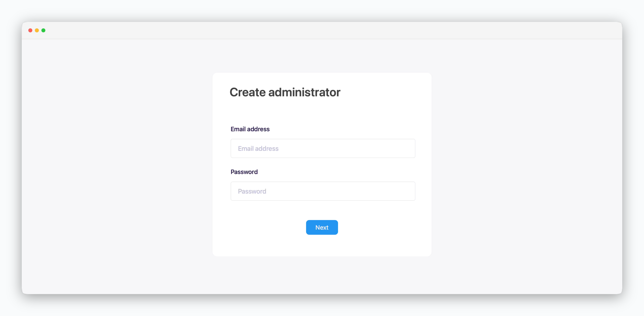The width and height of the screenshot is (644, 316).
Task: Submit the administrator form with Next
Action: [322, 227]
